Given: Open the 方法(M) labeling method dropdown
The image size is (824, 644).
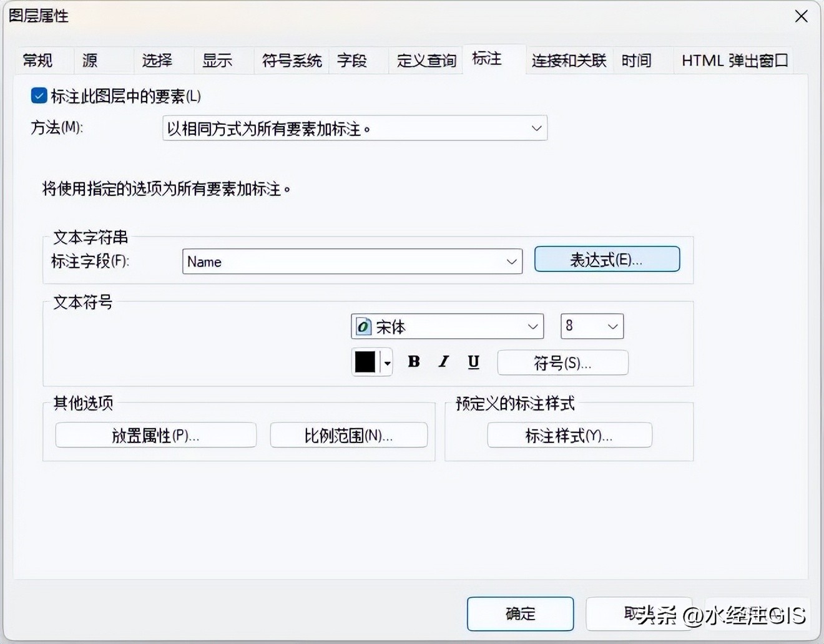Looking at the screenshot, I should click(x=536, y=128).
